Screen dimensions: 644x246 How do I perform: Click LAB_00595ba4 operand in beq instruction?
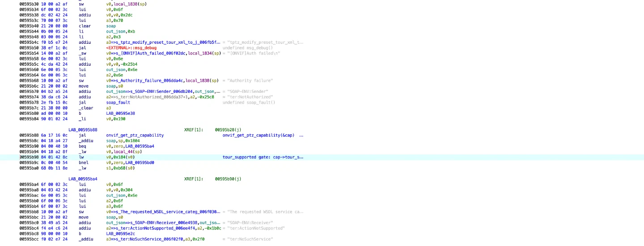140,146
